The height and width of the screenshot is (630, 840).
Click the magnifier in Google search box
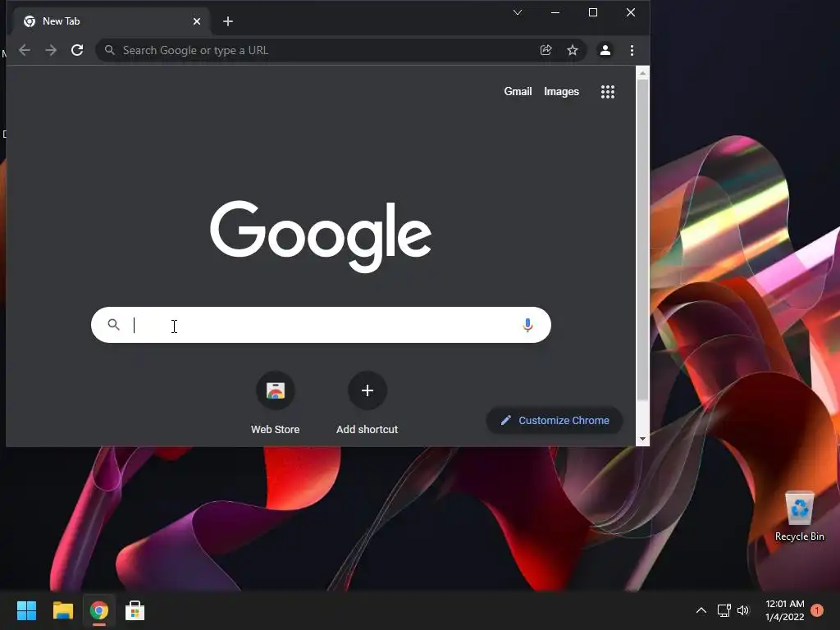coord(113,324)
